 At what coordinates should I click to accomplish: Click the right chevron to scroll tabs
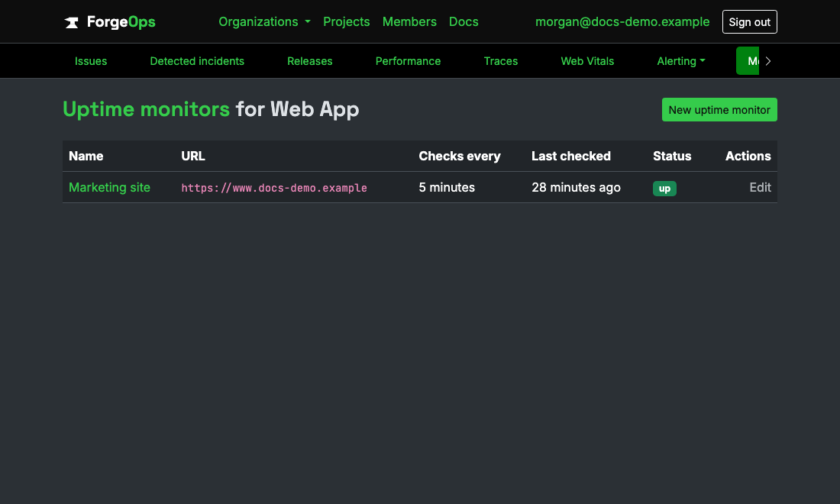pos(768,61)
